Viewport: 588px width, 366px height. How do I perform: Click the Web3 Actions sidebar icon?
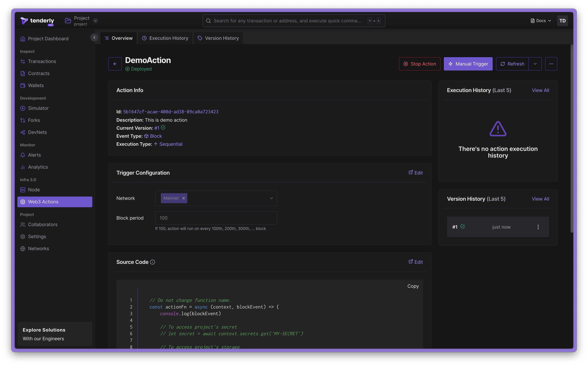click(22, 202)
